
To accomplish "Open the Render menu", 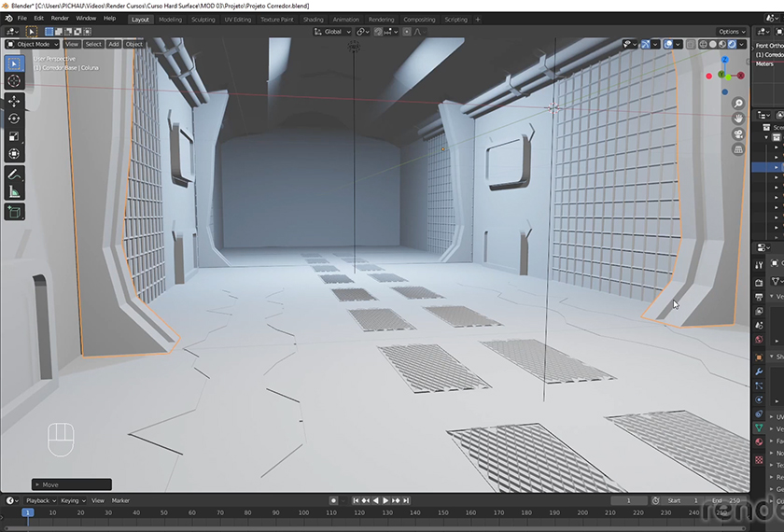I will [x=60, y=19].
